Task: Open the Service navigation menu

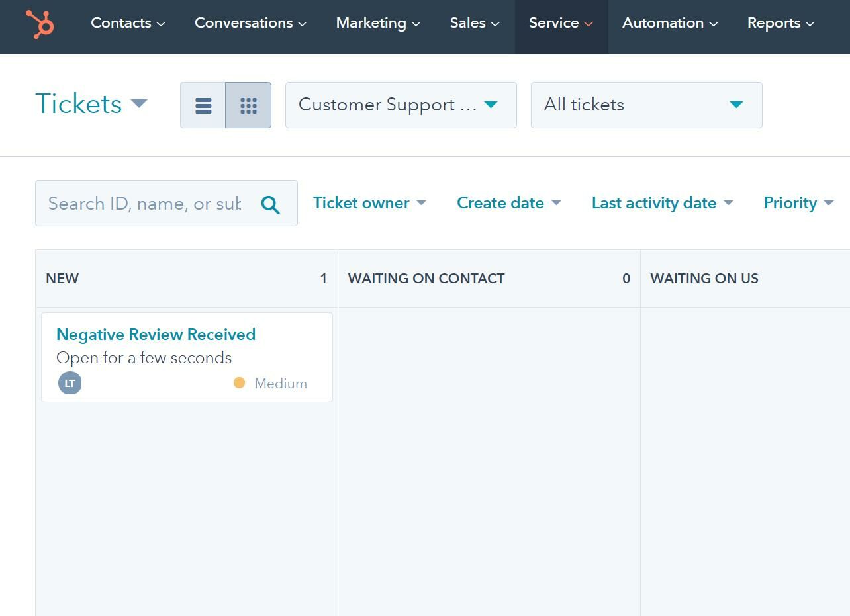Action: [561, 23]
